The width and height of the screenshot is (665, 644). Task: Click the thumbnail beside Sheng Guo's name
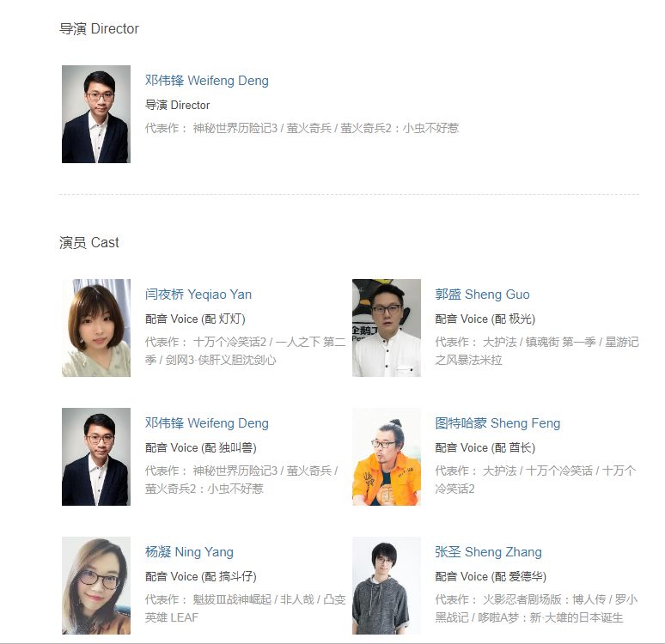point(387,328)
